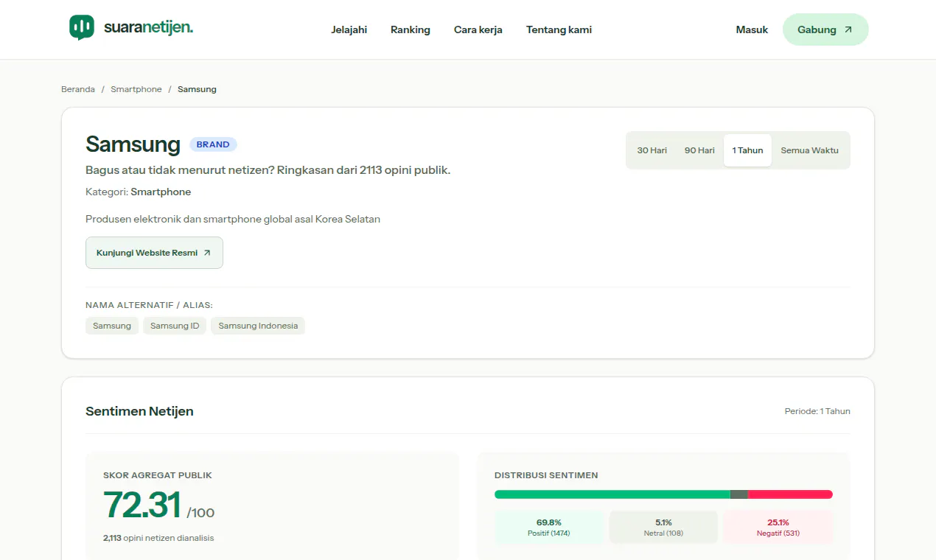936x560 pixels.
Task: Click the Korea Selatan producer description
Action: (x=233, y=219)
